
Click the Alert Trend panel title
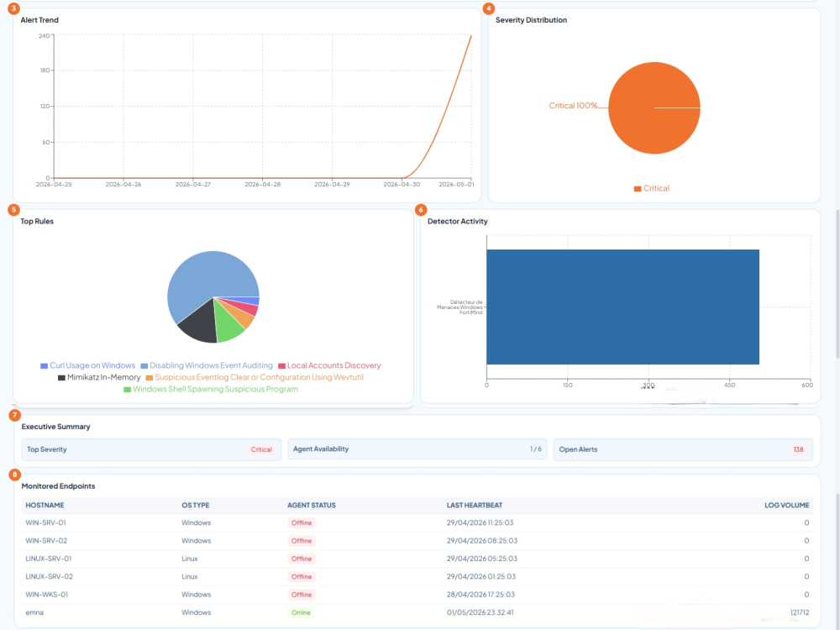pos(39,20)
